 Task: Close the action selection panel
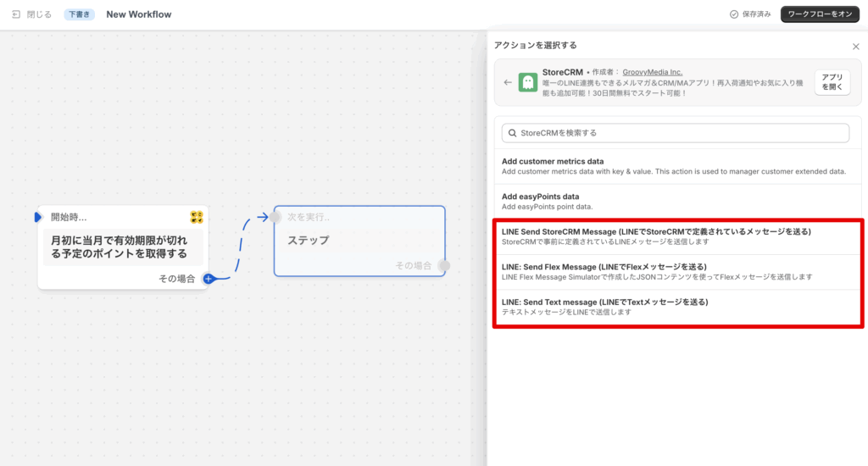click(855, 47)
